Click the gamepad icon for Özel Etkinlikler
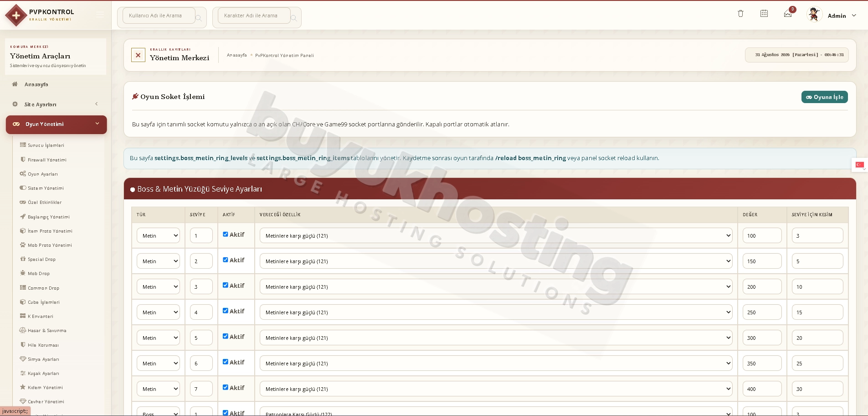Viewport: 868px width, 416px height. coord(23,202)
